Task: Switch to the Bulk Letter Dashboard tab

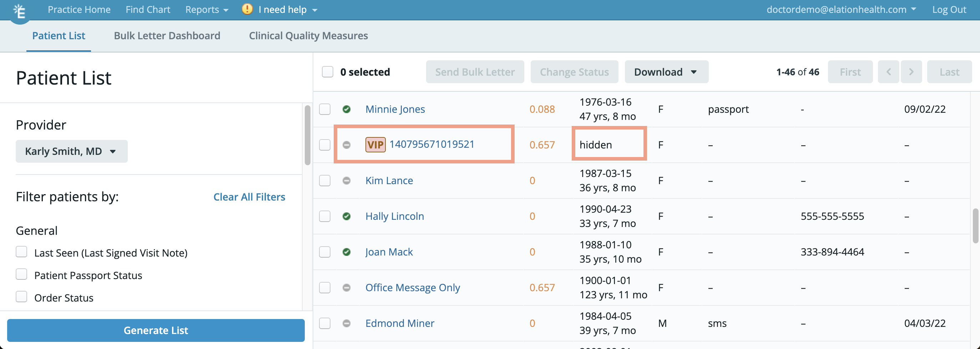Action: point(167,36)
